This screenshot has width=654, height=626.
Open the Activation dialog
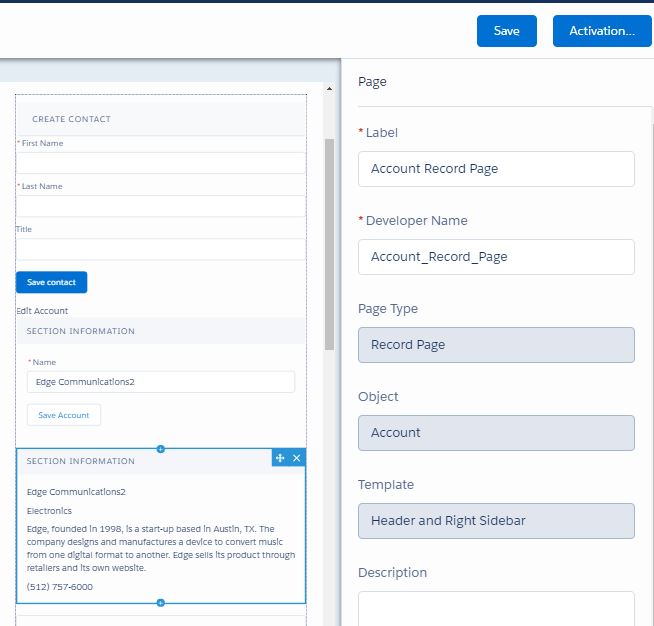tap(602, 31)
